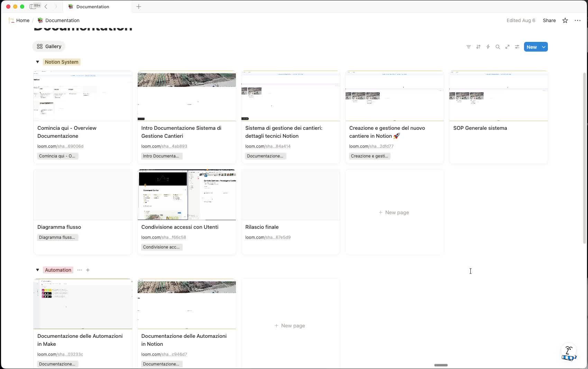Open the Share options
This screenshot has width=588, height=369.
549,20
